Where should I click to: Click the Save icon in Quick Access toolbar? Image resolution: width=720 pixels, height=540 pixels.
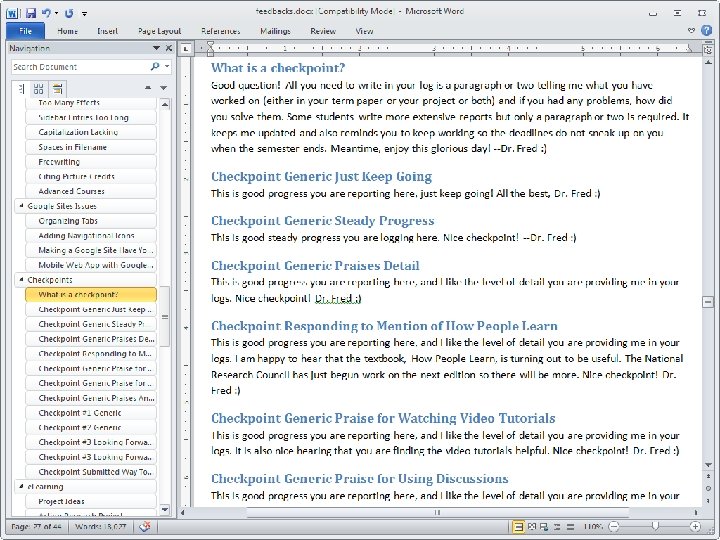pos(31,13)
